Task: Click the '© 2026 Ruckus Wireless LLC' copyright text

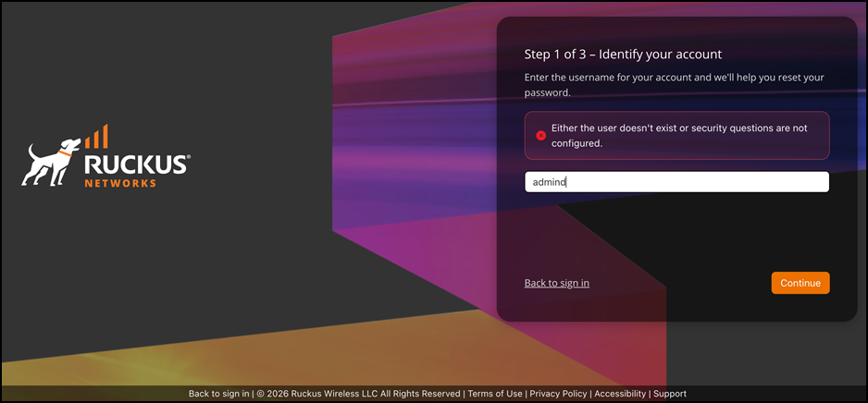Action: tap(358, 394)
